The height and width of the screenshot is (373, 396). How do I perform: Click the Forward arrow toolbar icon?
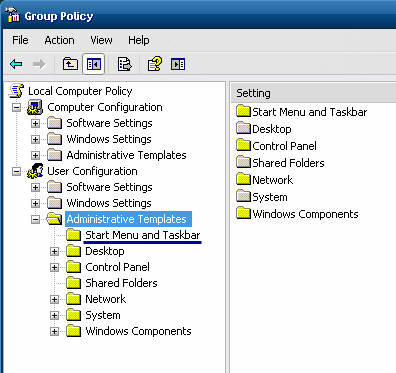pyautogui.click(x=39, y=64)
